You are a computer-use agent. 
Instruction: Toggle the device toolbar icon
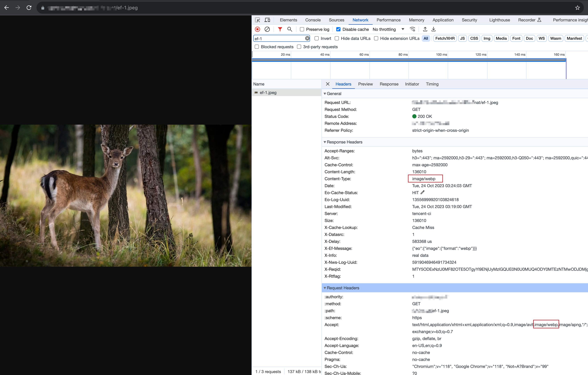click(267, 20)
